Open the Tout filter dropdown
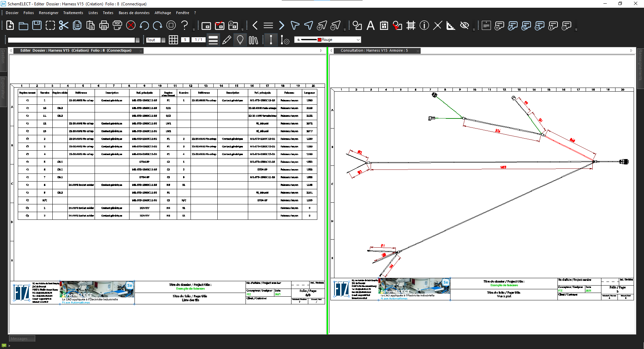644x349 pixels. click(163, 40)
